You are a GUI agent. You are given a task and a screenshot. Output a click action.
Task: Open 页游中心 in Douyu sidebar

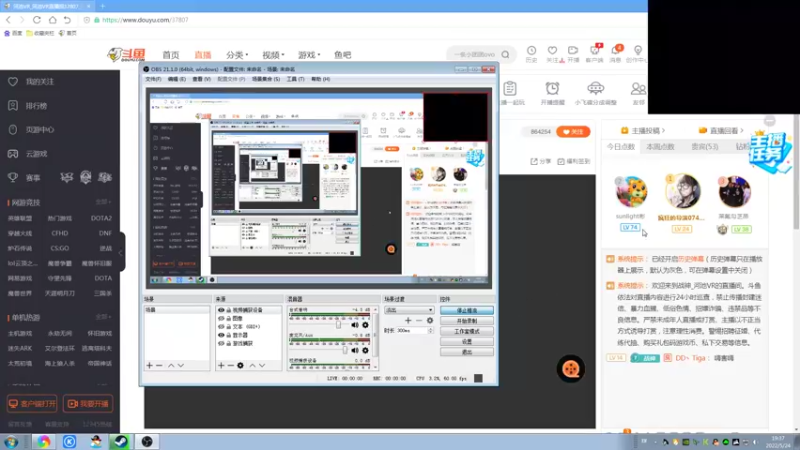(x=39, y=130)
